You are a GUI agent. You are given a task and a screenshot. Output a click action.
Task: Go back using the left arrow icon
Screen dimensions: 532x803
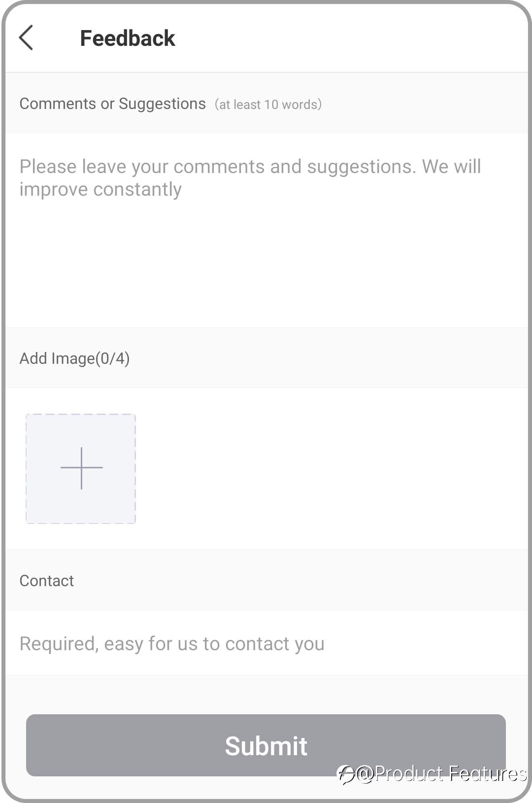tap(26, 38)
